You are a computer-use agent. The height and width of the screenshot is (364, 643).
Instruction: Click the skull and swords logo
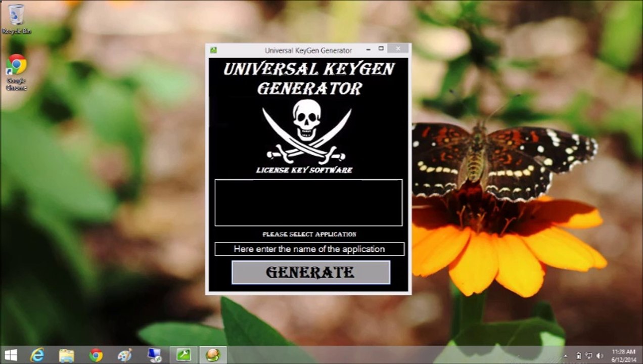click(x=307, y=130)
